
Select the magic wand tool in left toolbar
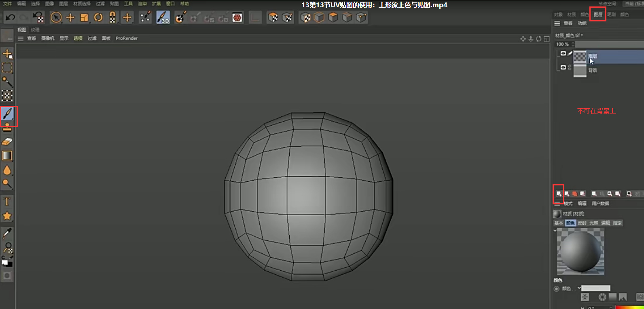[x=7, y=82]
